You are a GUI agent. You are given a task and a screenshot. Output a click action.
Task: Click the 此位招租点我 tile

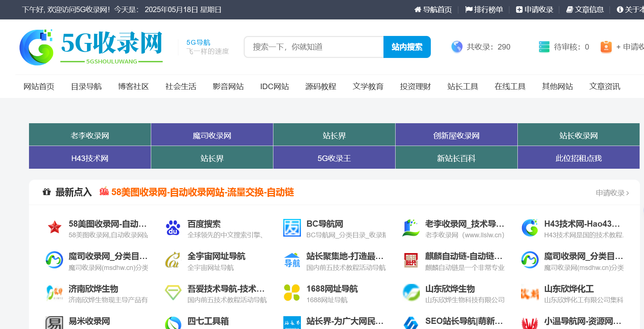(579, 158)
